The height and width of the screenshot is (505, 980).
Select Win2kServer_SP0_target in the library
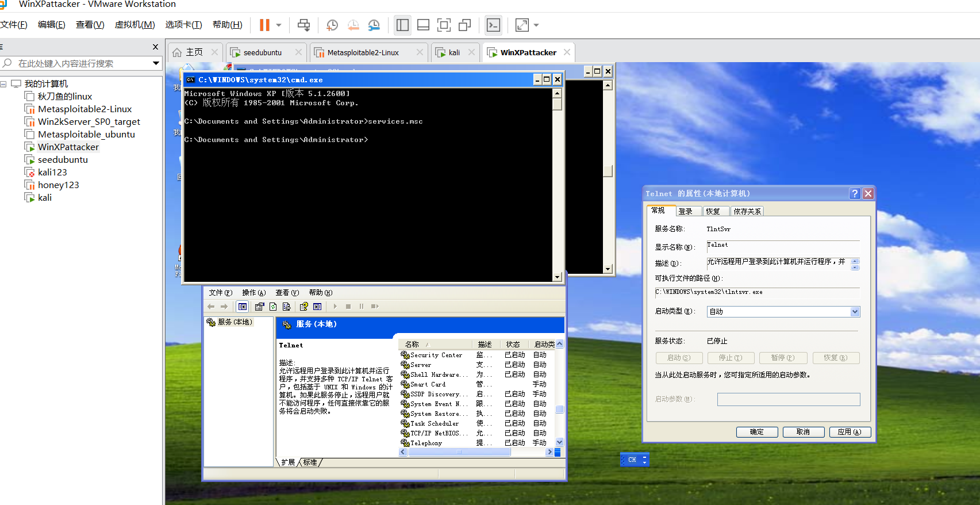click(89, 122)
